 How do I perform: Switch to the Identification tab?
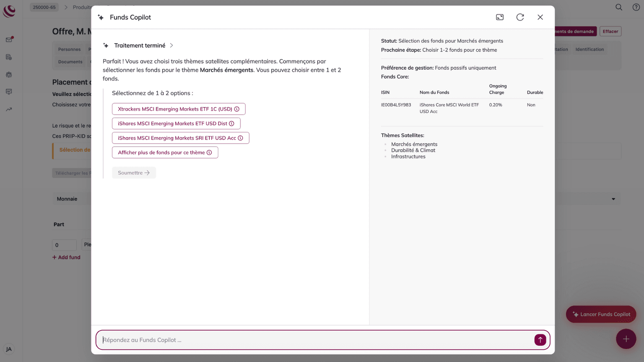[x=589, y=49]
